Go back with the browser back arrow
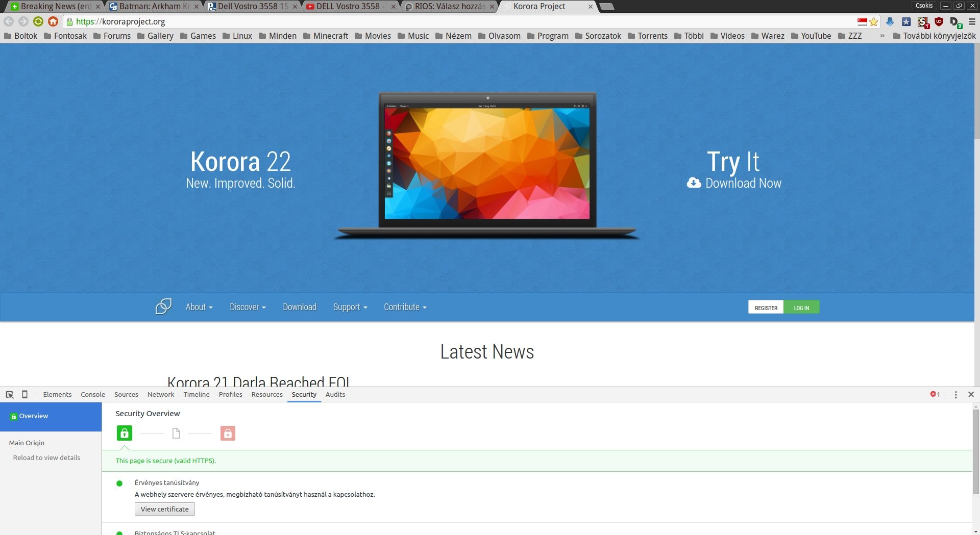Viewport: 980px width, 535px height. coord(9,21)
